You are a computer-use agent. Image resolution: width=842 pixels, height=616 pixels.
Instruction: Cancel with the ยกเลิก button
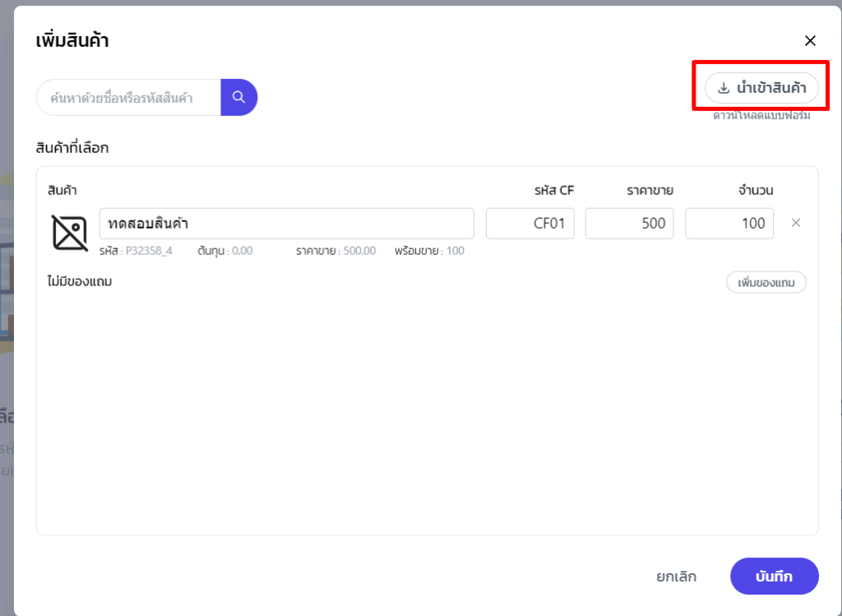pyautogui.click(x=676, y=577)
